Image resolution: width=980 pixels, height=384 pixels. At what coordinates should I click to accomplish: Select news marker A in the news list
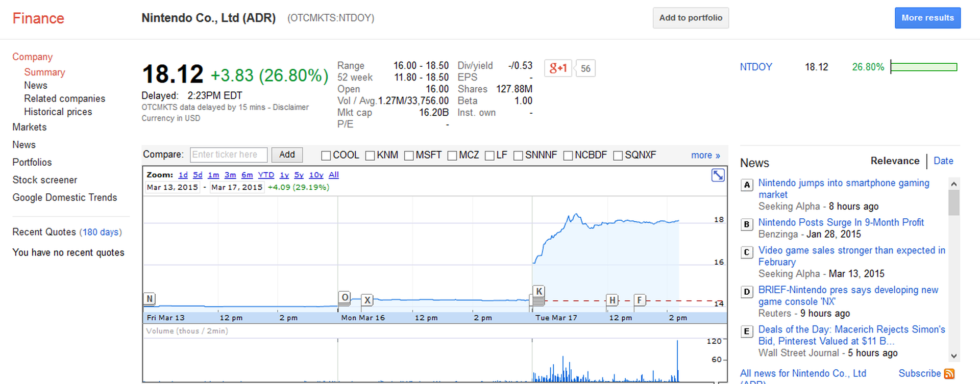(x=747, y=185)
